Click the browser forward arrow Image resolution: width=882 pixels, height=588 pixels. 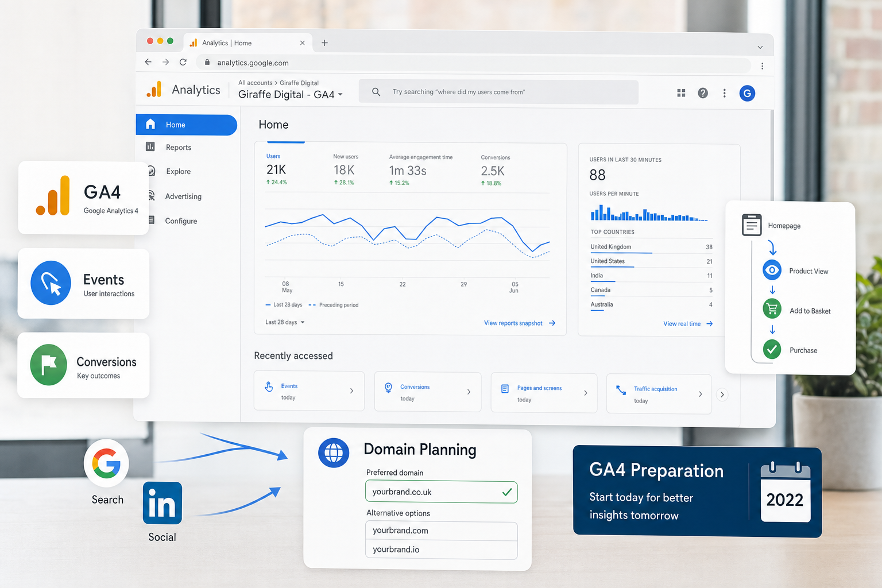(x=165, y=62)
